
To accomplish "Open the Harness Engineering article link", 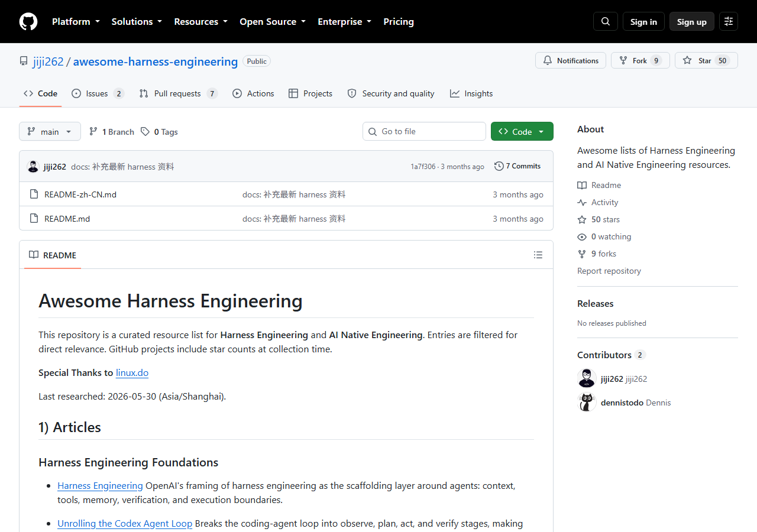I will pyautogui.click(x=100, y=485).
